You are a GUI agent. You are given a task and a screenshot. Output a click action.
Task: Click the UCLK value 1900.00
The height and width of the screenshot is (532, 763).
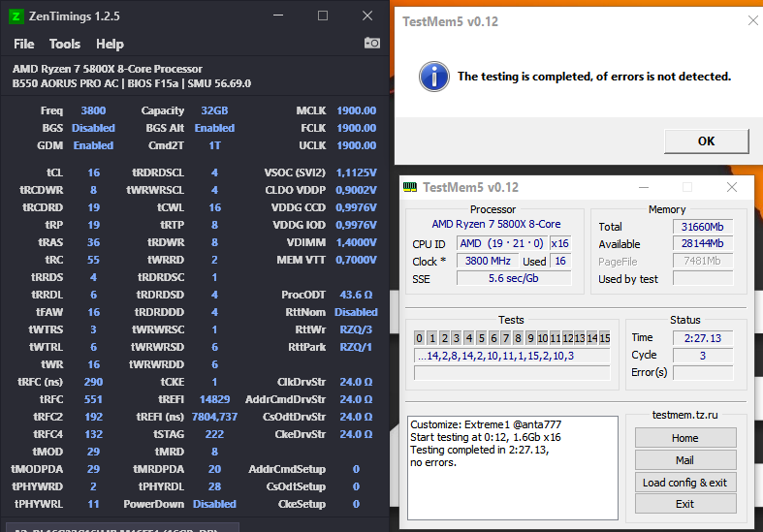[356, 146]
